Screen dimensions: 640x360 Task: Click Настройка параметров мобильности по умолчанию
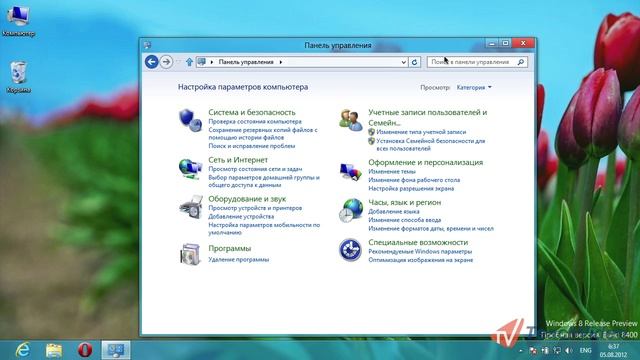[x=264, y=229]
